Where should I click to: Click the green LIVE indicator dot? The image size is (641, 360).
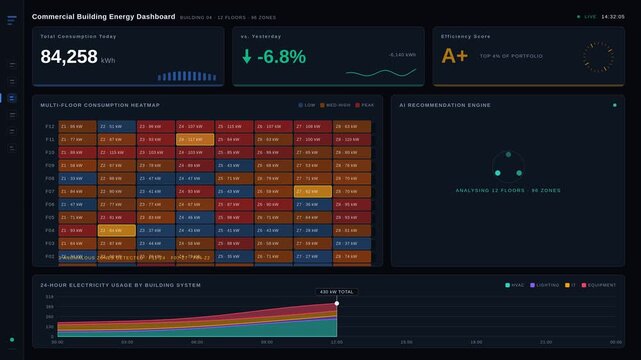(x=578, y=17)
